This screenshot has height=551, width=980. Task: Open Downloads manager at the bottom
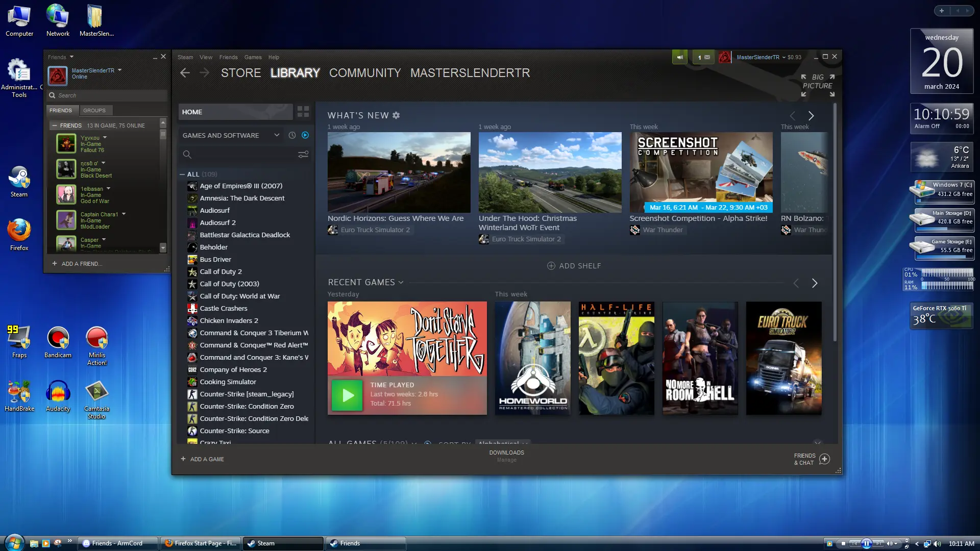506,456
